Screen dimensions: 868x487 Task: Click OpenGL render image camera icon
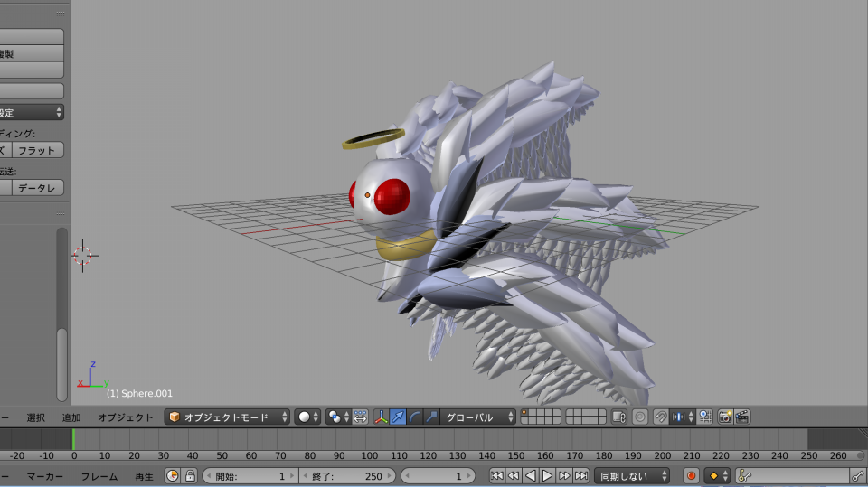point(725,417)
